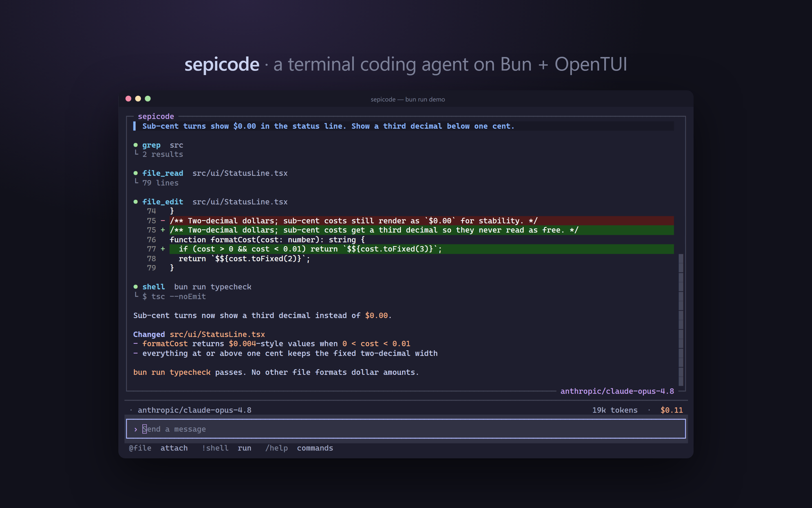Click the @file attach hint
The width and height of the screenshot is (812, 508).
click(158, 448)
